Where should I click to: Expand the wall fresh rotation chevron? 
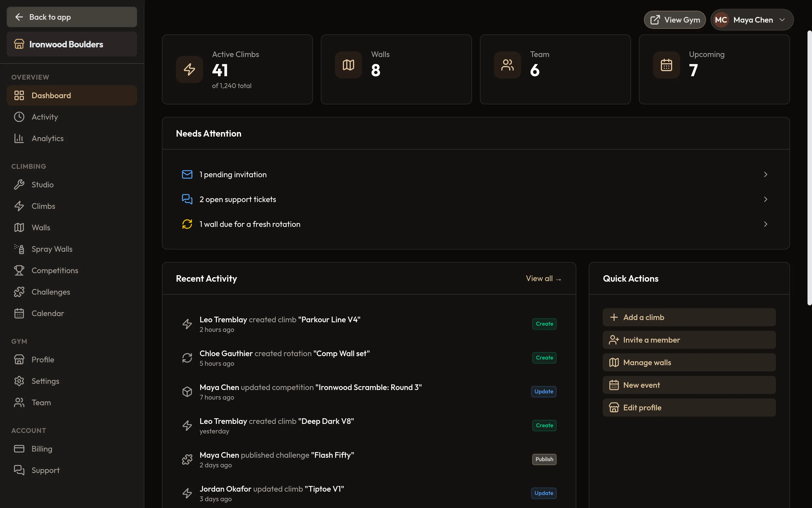766,224
